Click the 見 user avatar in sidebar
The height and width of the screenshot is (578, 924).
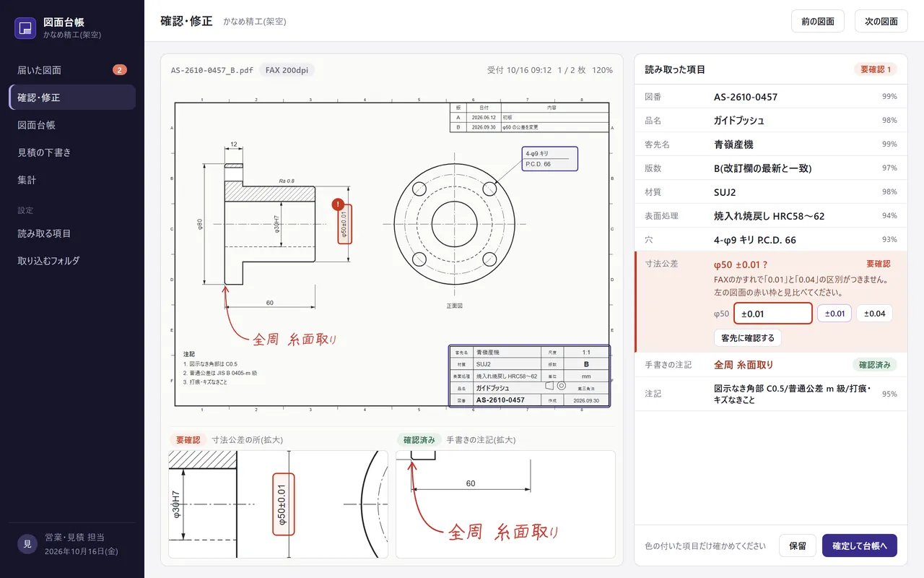click(x=27, y=544)
